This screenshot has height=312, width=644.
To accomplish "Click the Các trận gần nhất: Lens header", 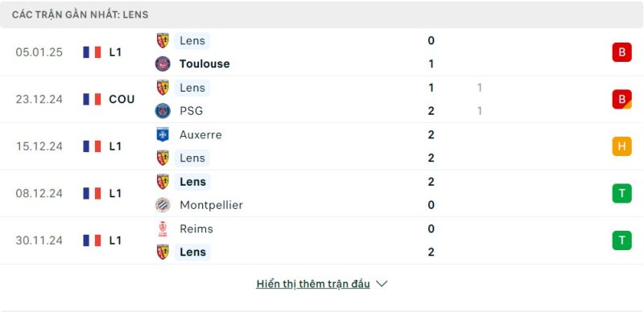I will [80, 14].
